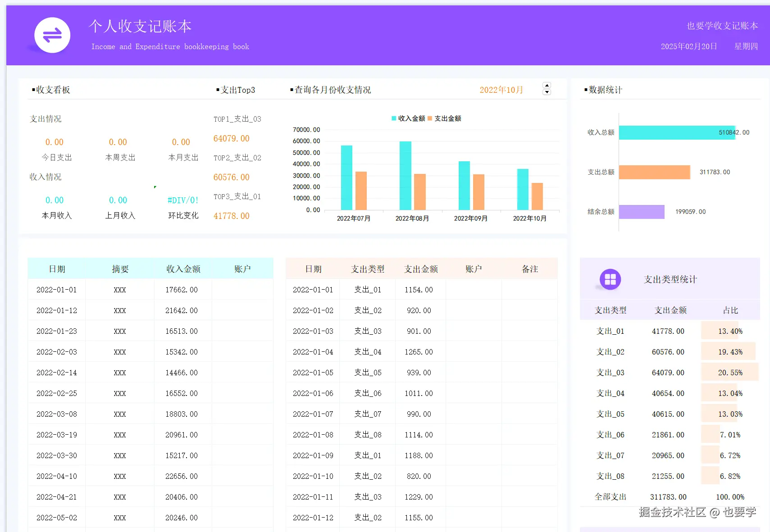Click the TOP1_支出_03 label
Screen dimensions: 770x532
coord(237,119)
